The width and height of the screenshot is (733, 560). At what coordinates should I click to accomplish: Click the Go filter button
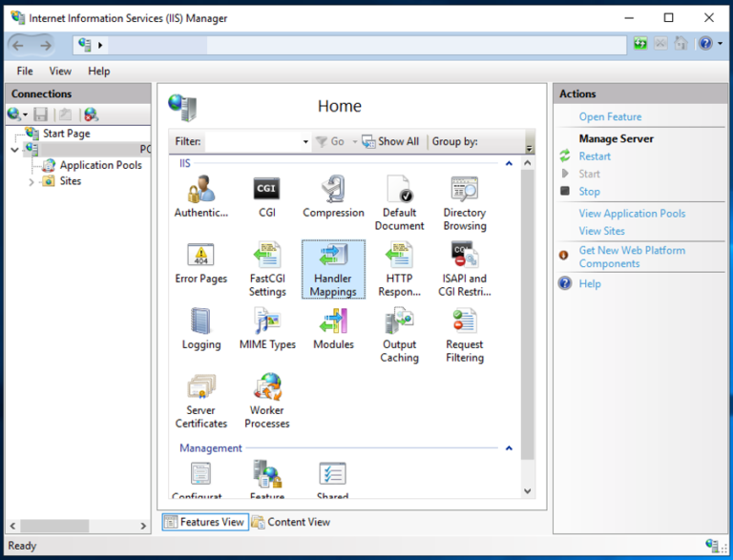click(x=330, y=141)
